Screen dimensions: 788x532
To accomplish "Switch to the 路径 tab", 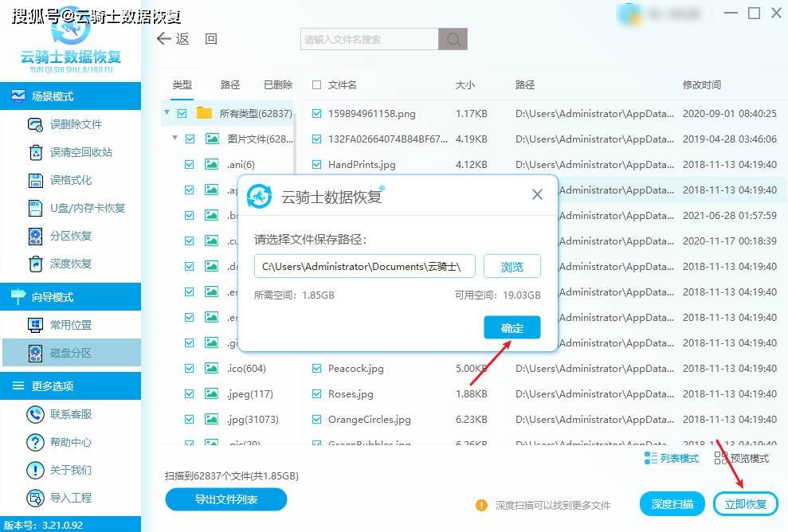I will pyautogui.click(x=230, y=84).
